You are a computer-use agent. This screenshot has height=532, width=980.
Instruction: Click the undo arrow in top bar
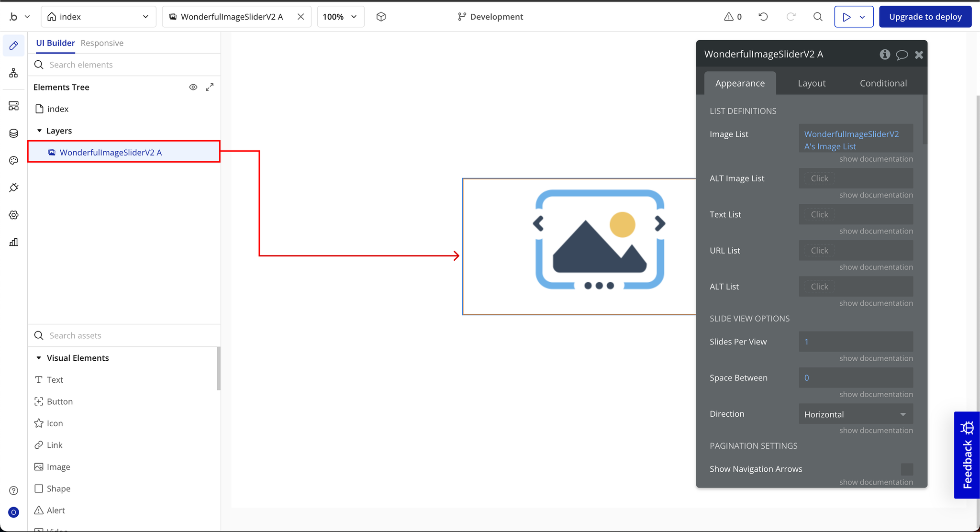tap(763, 17)
